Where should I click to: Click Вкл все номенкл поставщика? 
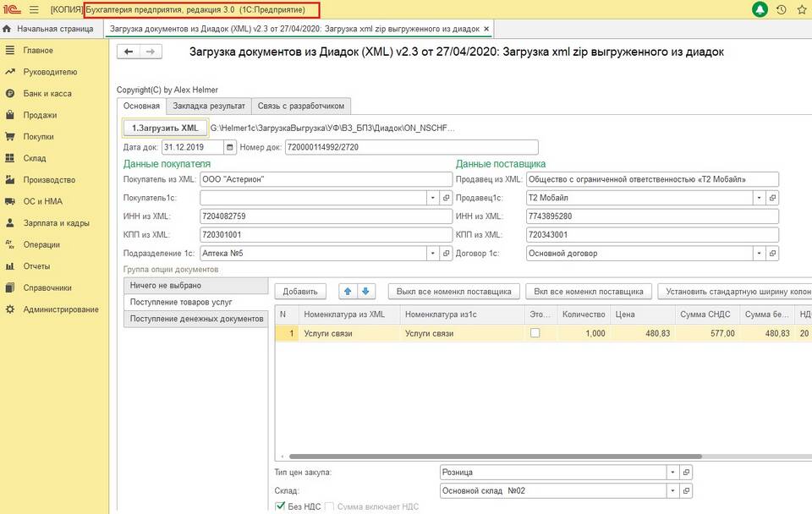click(x=589, y=292)
